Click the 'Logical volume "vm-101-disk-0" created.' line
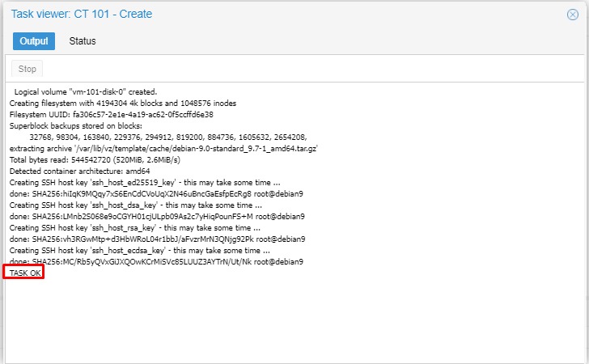The width and height of the screenshot is (589, 364). pyautogui.click(x=86, y=92)
